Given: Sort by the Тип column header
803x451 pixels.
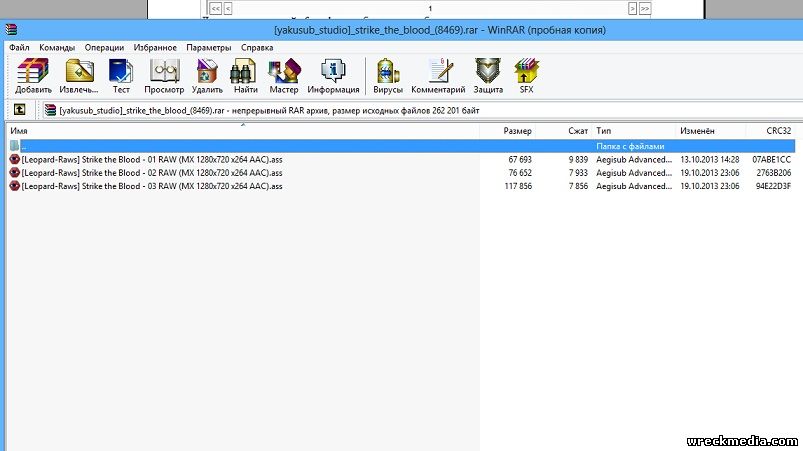Looking at the screenshot, I should (634, 131).
